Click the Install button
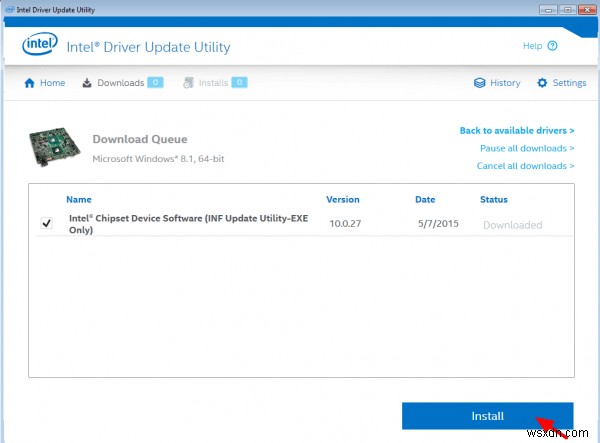The width and height of the screenshot is (600, 443). coord(488,416)
